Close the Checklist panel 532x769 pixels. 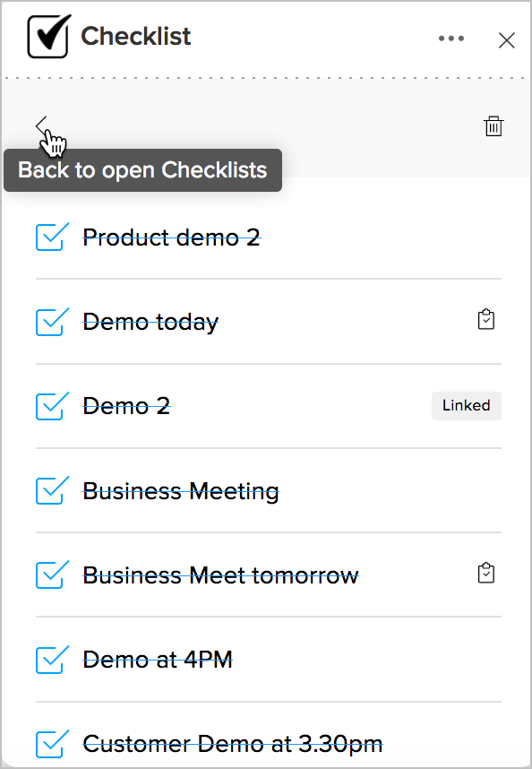click(x=507, y=40)
